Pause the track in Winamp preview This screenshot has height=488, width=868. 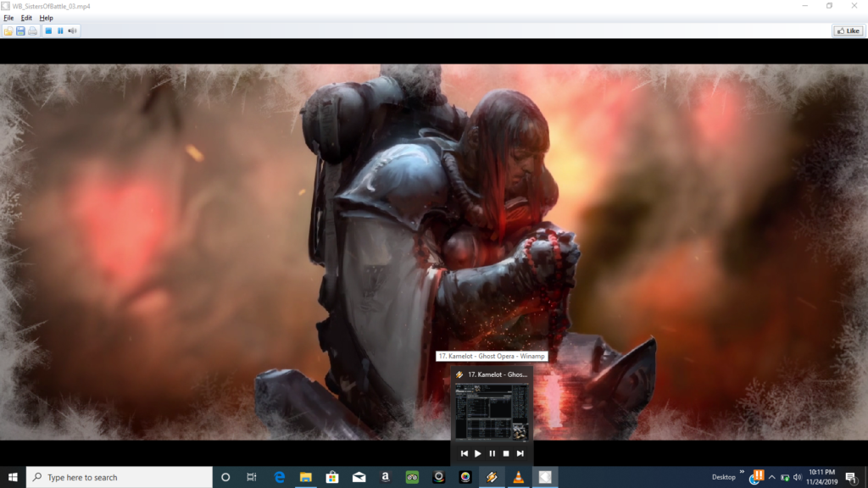pos(492,453)
